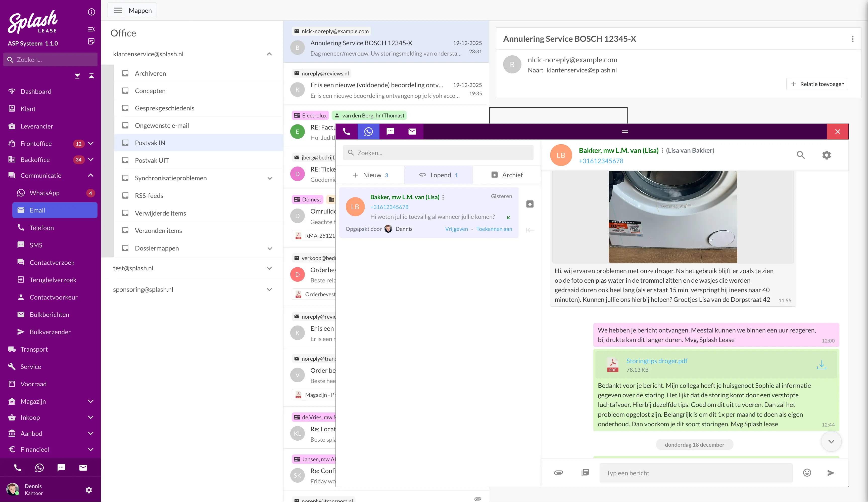
Task: Click the Relatie toevoegen button
Action: (x=817, y=84)
